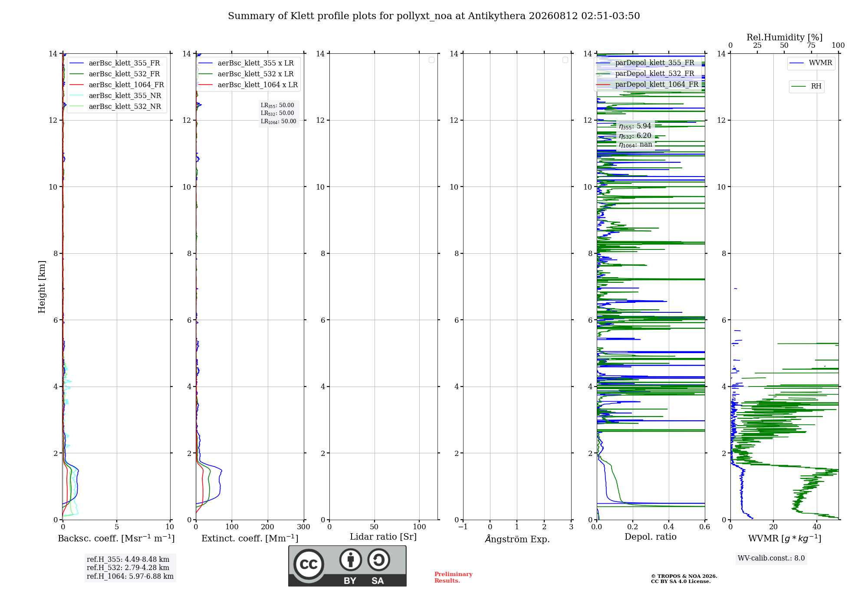Click the "Height [km]" axis label
The image size is (868, 590).
[x=42, y=287]
